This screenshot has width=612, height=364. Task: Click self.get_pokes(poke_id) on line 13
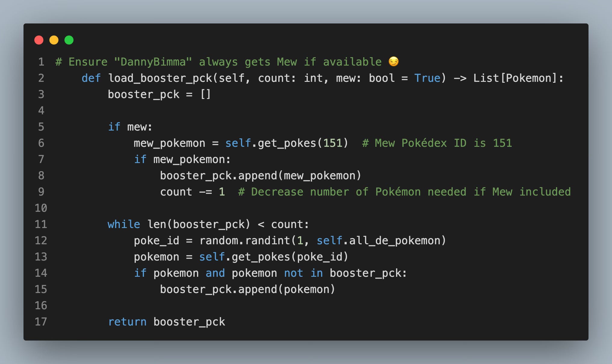274,257
